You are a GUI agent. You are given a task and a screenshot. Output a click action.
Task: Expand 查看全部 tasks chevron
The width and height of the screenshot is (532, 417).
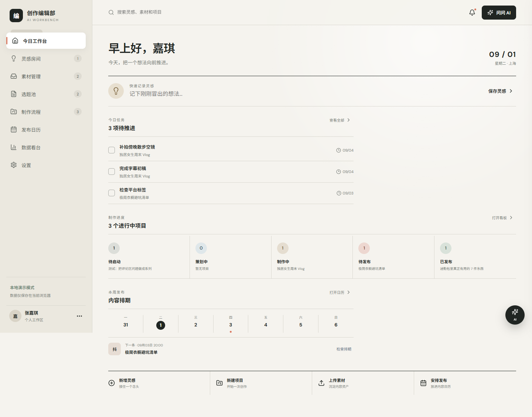[x=348, y=120]
